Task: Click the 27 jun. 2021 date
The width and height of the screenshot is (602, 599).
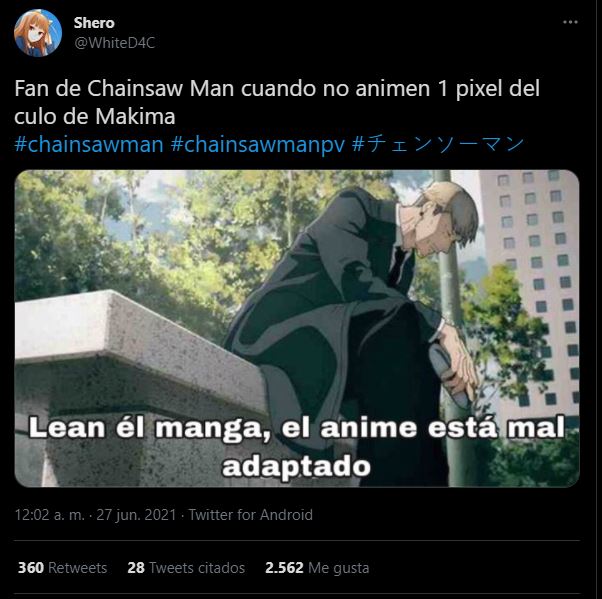Action: coord(136,515)
